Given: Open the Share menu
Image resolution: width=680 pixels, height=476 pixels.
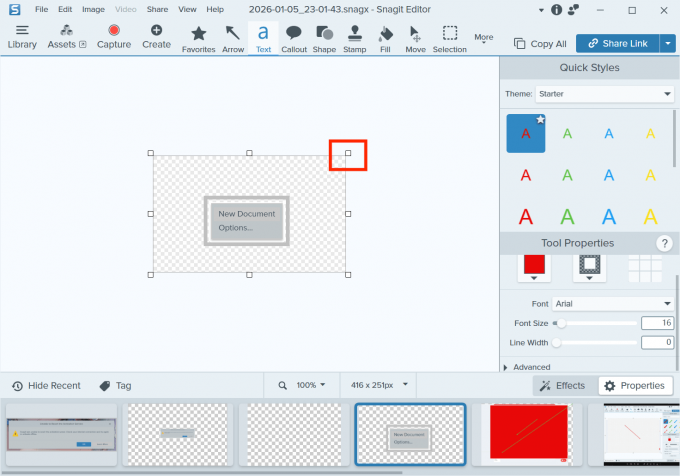Looking at the screenshot, I should click(x=157, y=9).
